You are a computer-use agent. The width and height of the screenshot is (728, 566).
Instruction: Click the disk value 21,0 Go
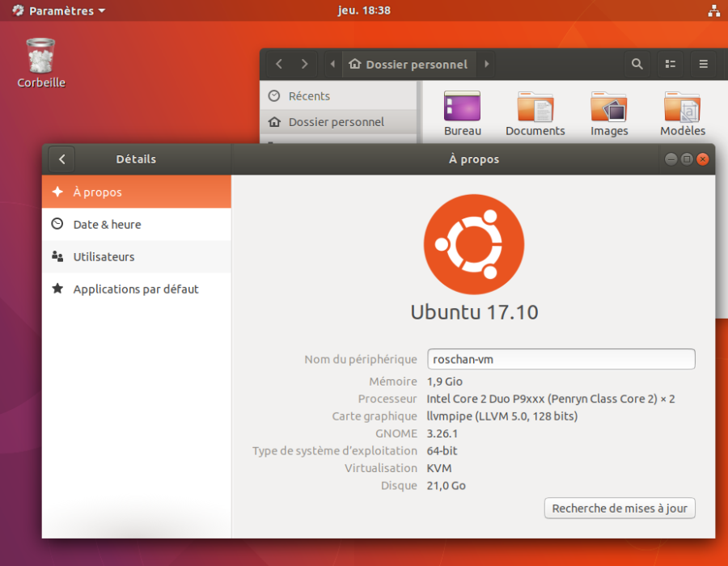pos(446,486)
